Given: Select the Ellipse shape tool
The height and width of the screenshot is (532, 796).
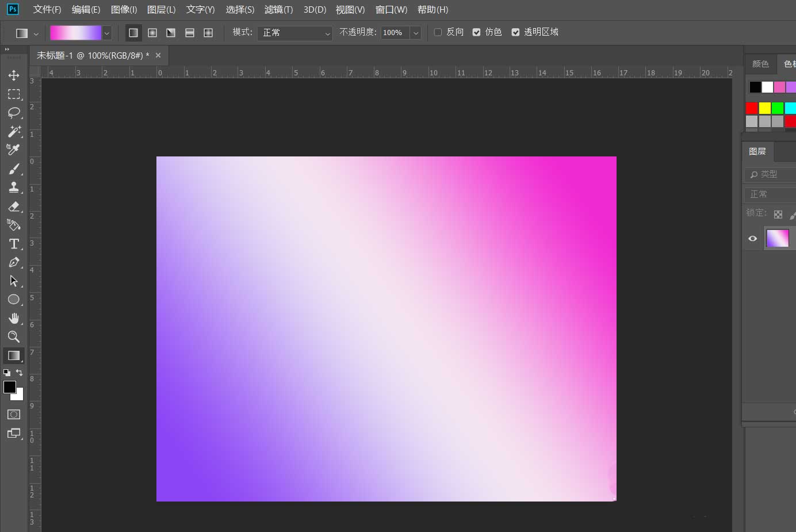Looking at the screenshot, I should pos(14,299).
